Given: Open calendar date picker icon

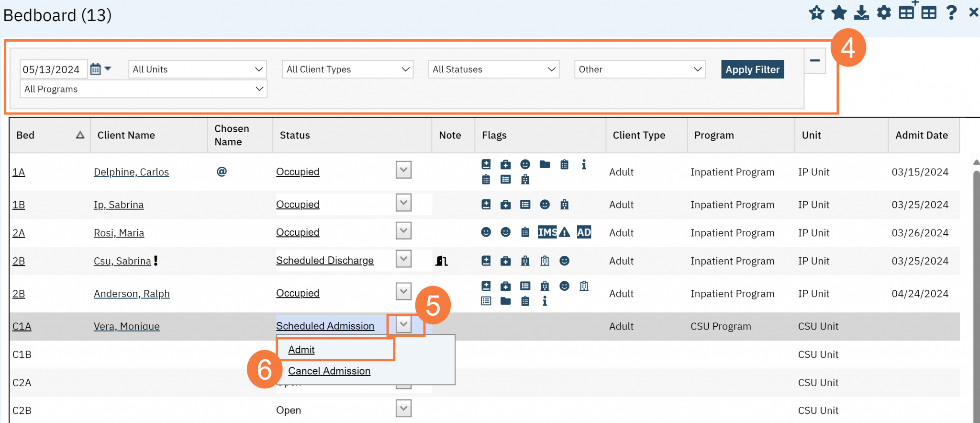Looking at the screenshot, I should 96,69.
